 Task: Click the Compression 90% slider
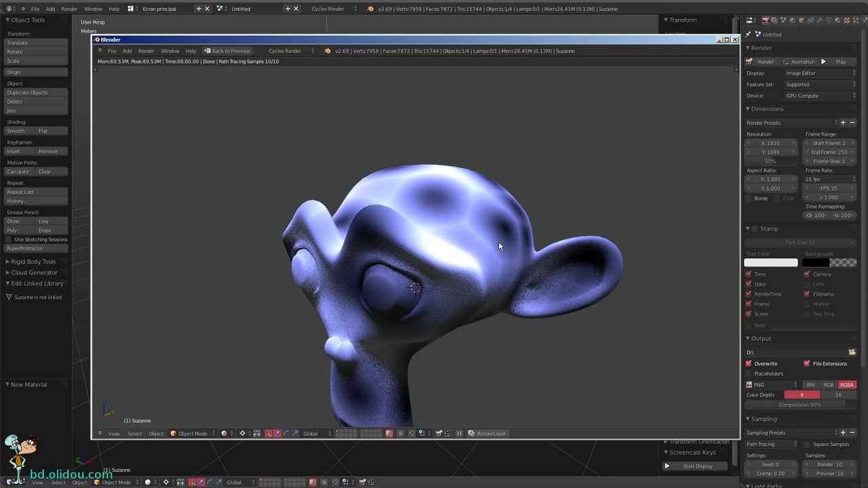800,405
